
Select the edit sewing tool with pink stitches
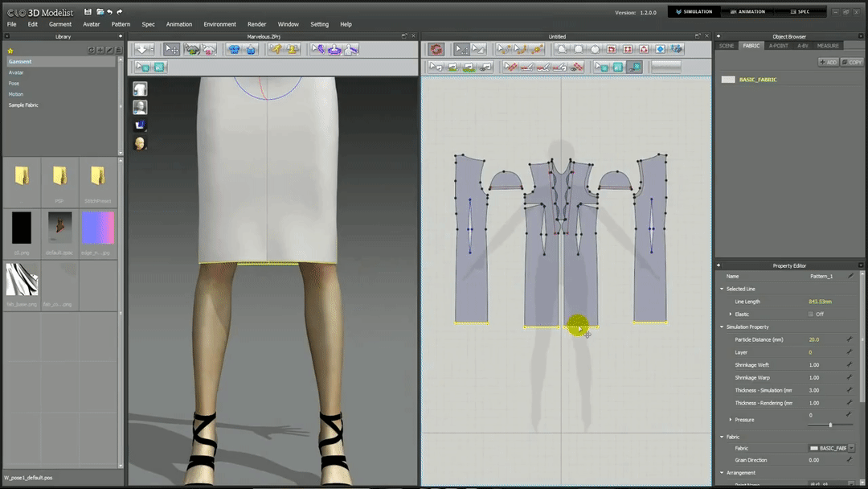[510, 67]
